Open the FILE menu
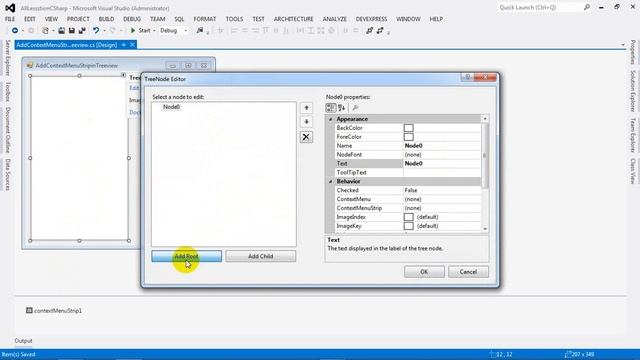The image size is (640, 360). pyautogui.click(x=10, y=19)
